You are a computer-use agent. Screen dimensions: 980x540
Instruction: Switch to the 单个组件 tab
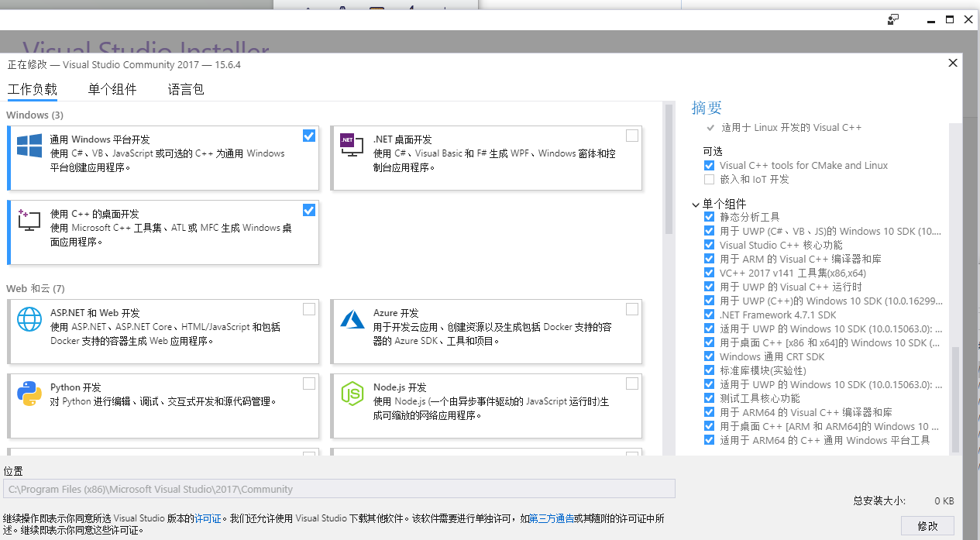[112, 89]
